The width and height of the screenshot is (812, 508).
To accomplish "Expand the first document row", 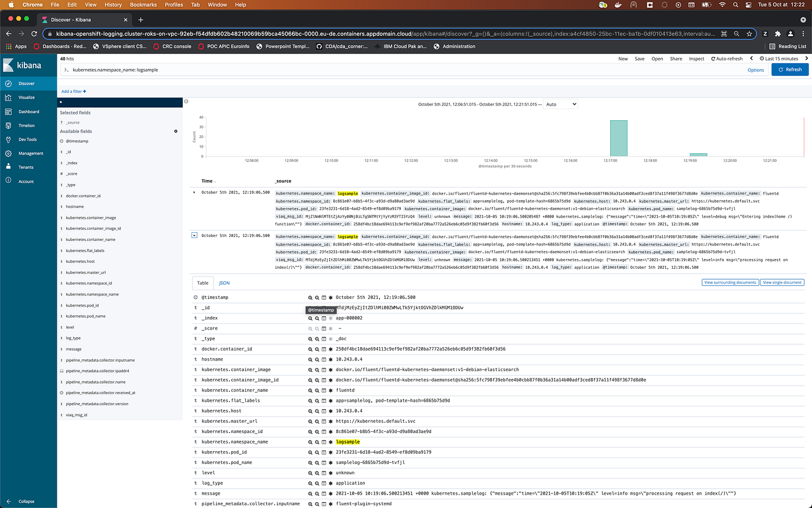I will (194, 192).
